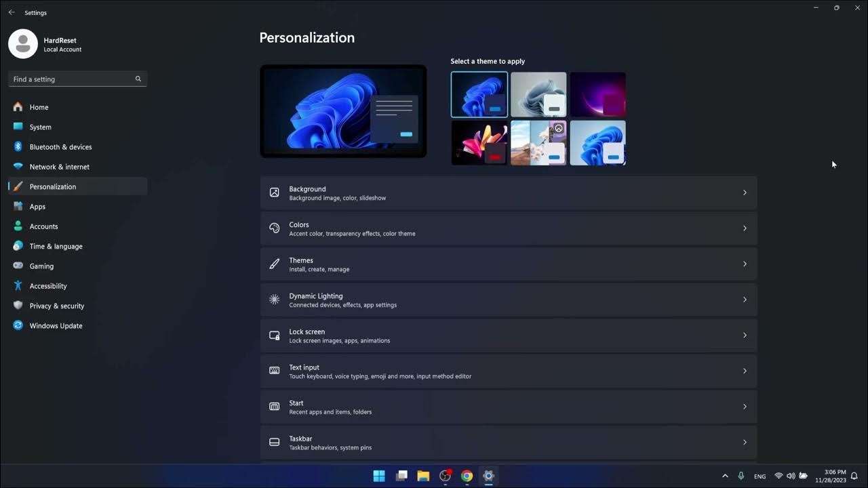
Task: Click the Taskbar settings row icon
Action: (x=274, y=442)
